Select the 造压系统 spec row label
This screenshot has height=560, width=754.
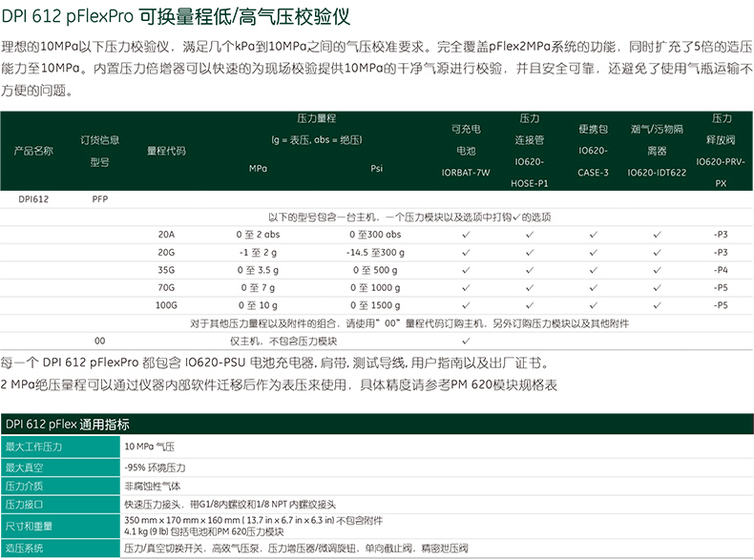pos(25,549)
